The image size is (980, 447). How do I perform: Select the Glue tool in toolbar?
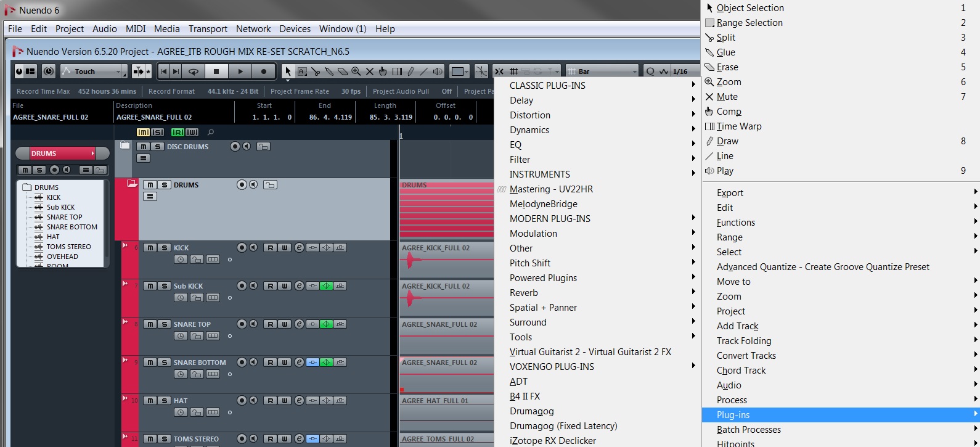click(329, 72)
